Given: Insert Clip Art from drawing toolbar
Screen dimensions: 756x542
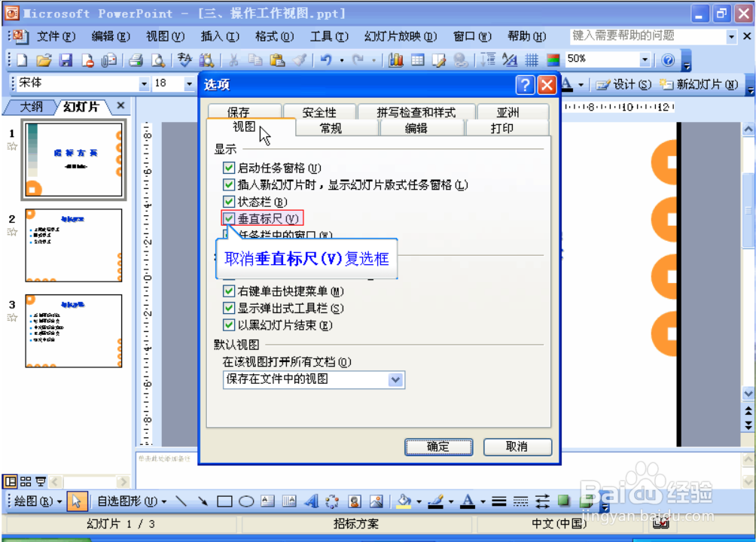Looking at the screenshot, I should 355,501.
